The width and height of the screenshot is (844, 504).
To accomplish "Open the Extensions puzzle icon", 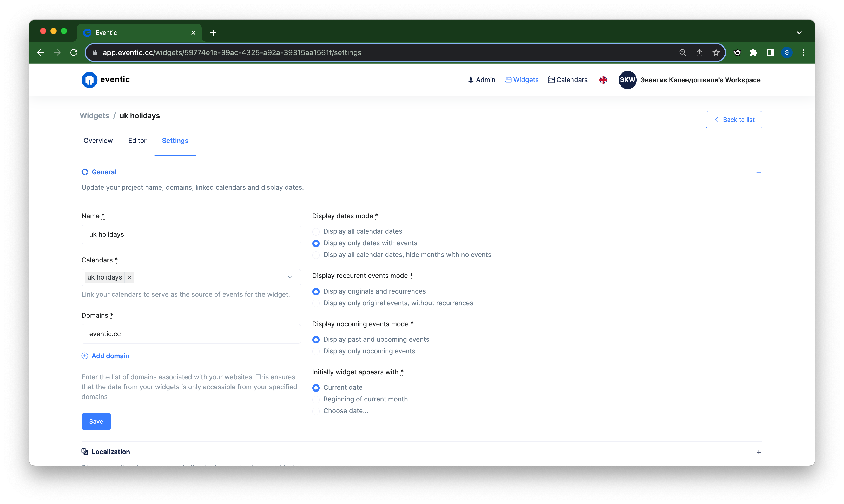I will 753,53.
